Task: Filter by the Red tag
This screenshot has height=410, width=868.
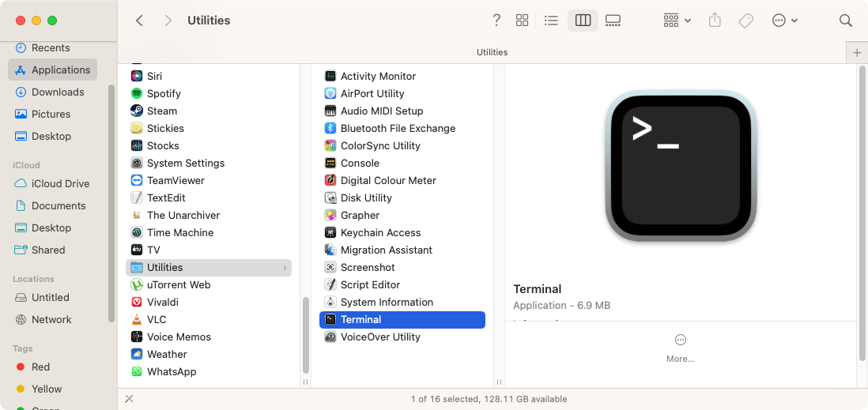Action: (33, 367)
